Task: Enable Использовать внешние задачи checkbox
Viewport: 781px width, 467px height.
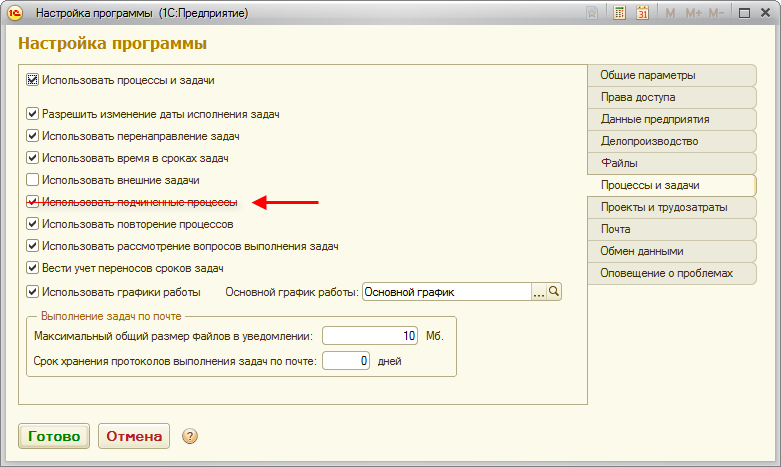Action: (32, 179)
